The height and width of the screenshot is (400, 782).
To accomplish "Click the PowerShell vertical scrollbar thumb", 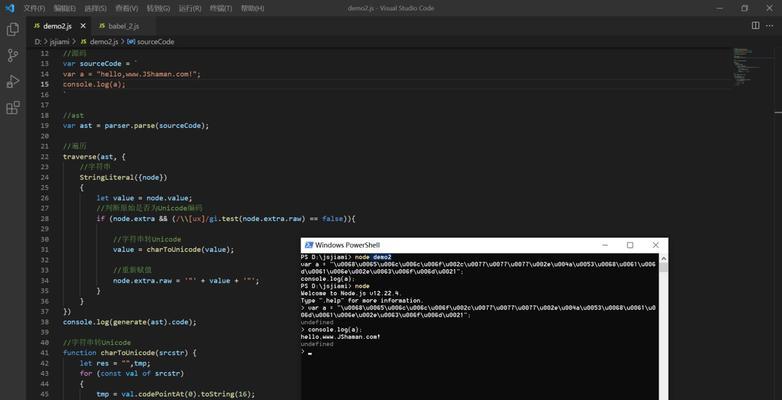I will (x=663, y=267).
